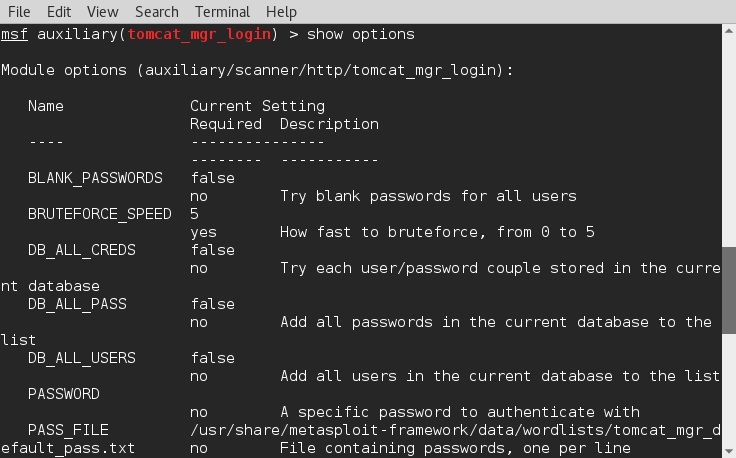This screenshot has width=736, height=458.
Task: Click the PASSWORD option name
Action: tap(63, 394)
